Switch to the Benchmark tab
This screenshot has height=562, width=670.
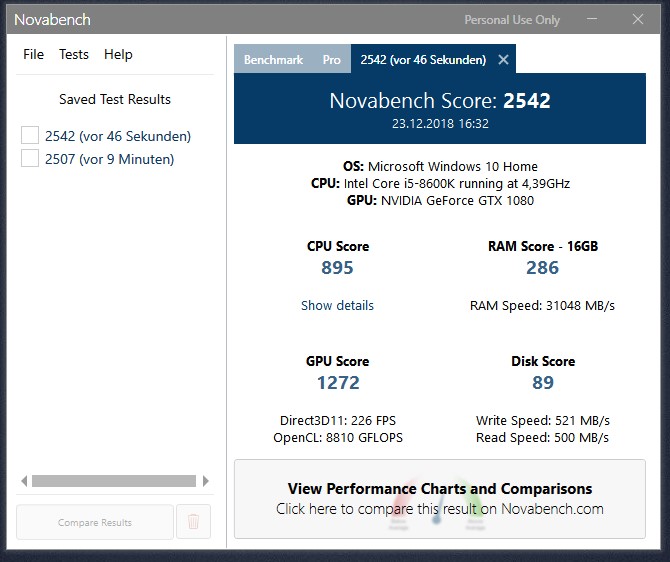(x=273, y=59)
